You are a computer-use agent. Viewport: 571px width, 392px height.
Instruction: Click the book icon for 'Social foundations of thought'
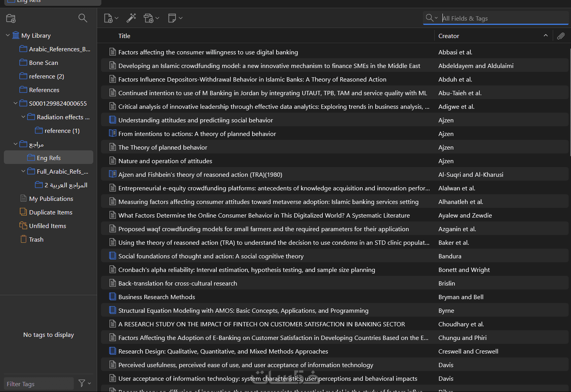[x=113, y=256]
